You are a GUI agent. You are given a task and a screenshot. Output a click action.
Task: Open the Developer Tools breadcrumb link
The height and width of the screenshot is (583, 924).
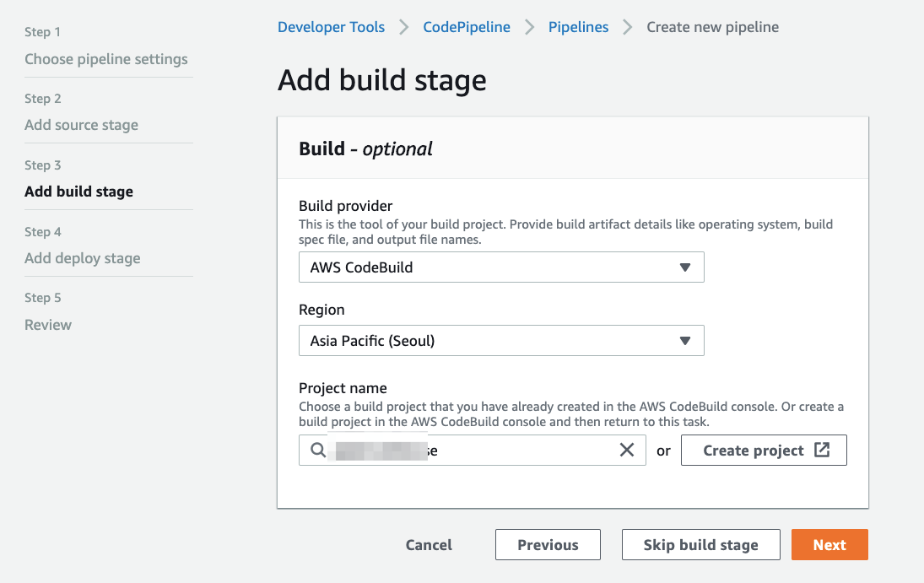pyautogui.click(x=331, y=27)
